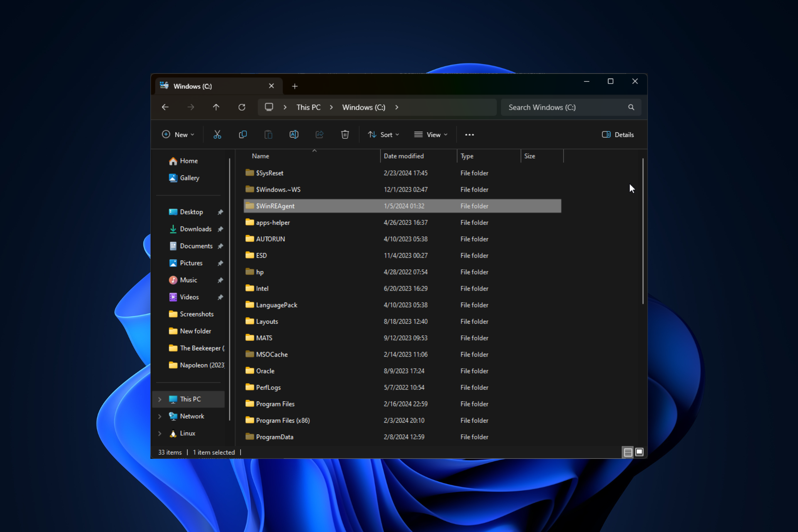Switch to large thumbnails view icon
The height and width of the screenshot is (532, 798).
[640, 452]
